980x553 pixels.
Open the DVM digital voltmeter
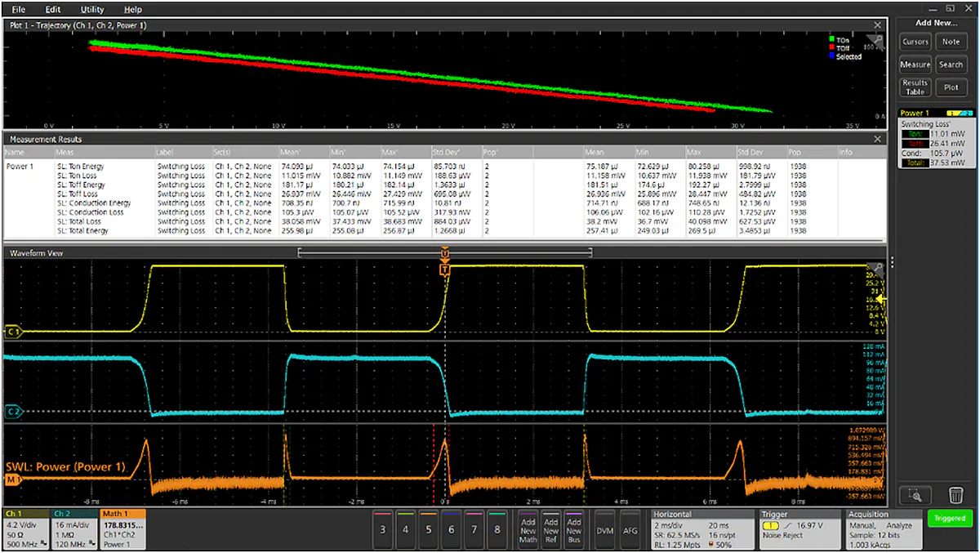[605, 529]
